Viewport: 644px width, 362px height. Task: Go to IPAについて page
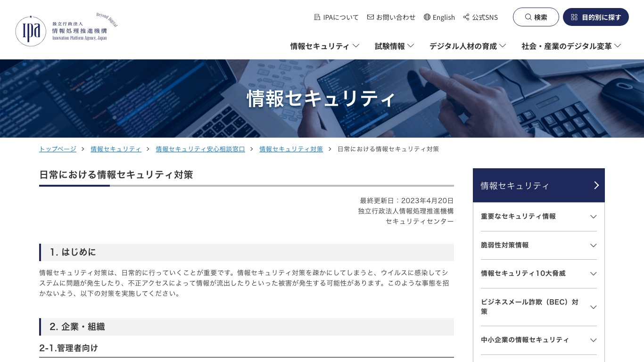(x=337, y=17)
